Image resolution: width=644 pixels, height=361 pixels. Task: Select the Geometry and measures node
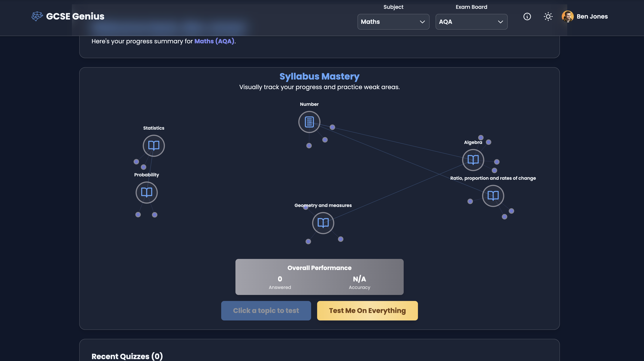323,223
